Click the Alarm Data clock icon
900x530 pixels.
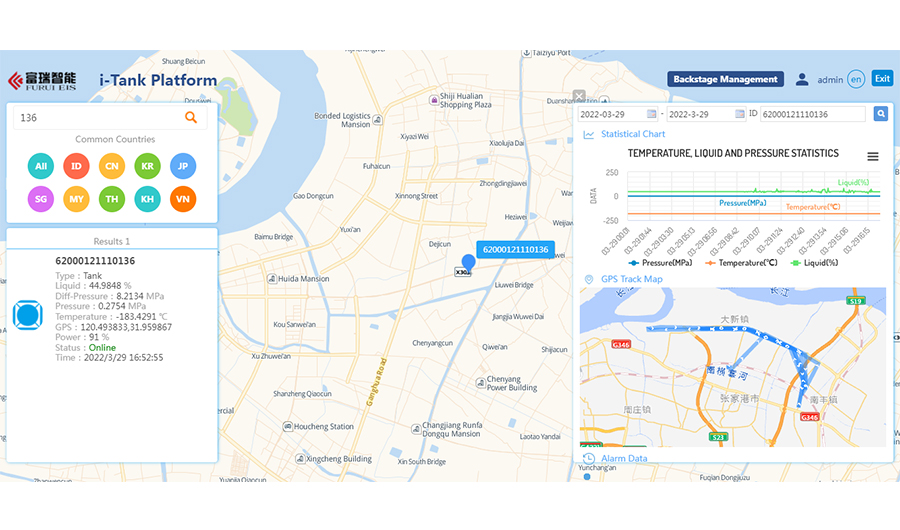click(x=589, y=458)
